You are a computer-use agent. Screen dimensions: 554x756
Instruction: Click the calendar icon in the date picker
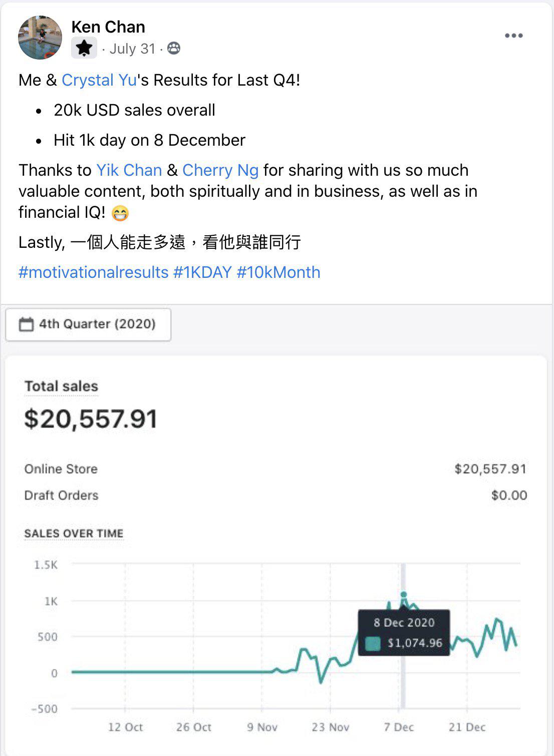coord(26,324)
